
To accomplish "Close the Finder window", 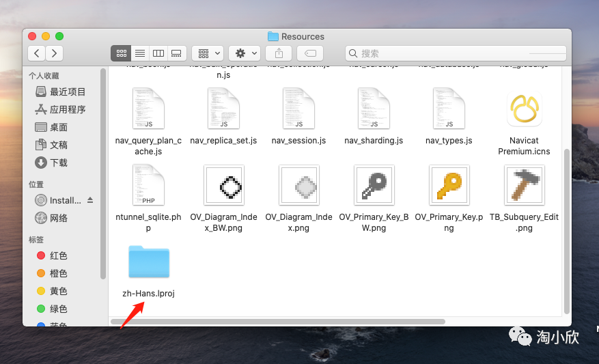I will (x=32, y=36).
